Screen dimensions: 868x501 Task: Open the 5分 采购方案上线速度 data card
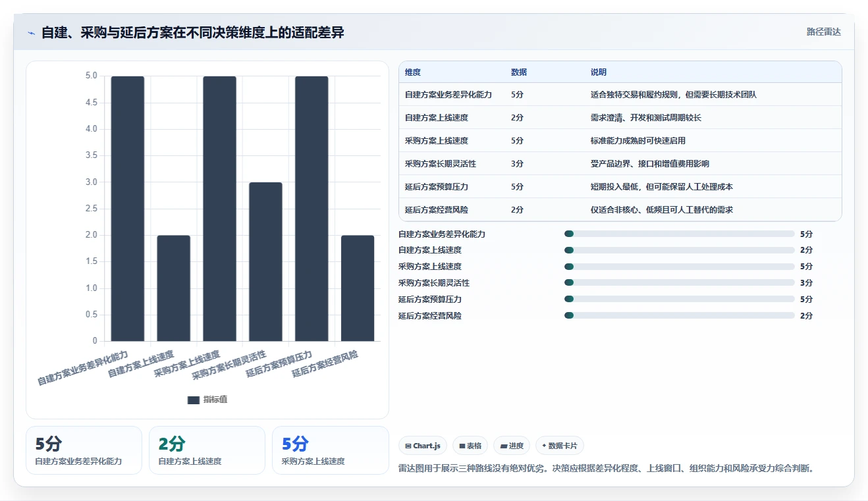point(330,450)
